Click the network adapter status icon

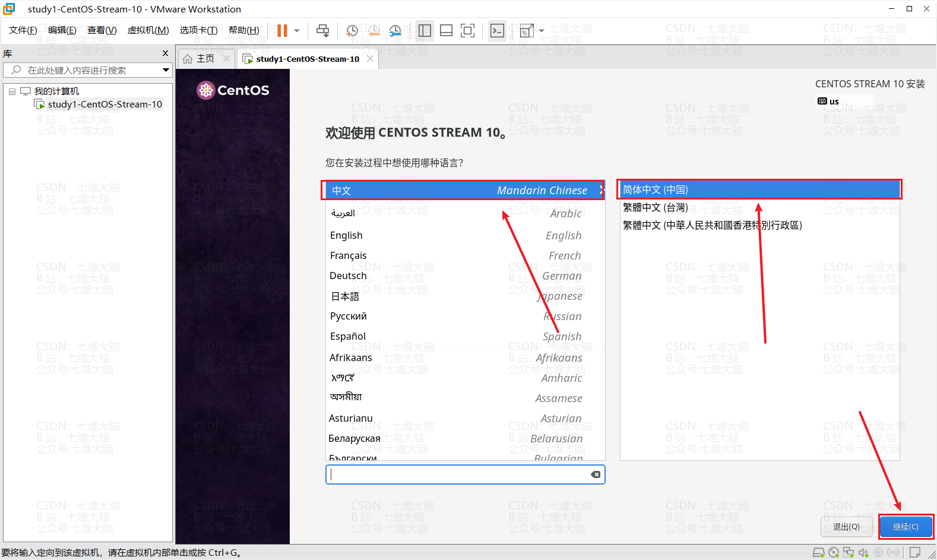[x=848, y=552]
